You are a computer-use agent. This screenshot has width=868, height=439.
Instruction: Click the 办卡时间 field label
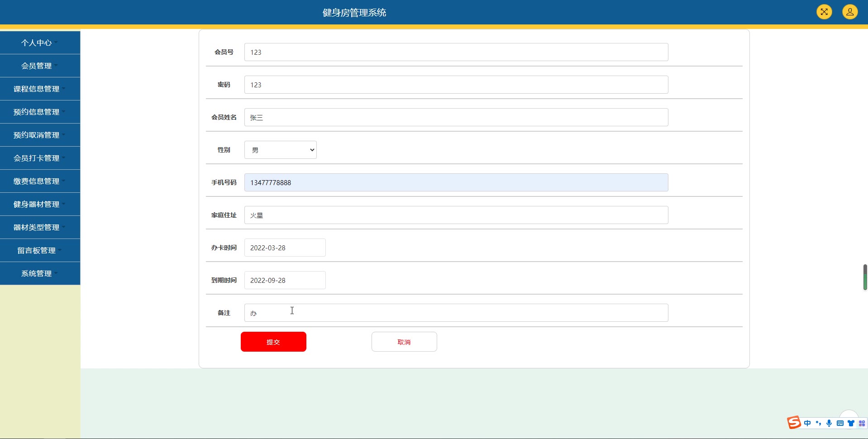click(x=224, y=248)
